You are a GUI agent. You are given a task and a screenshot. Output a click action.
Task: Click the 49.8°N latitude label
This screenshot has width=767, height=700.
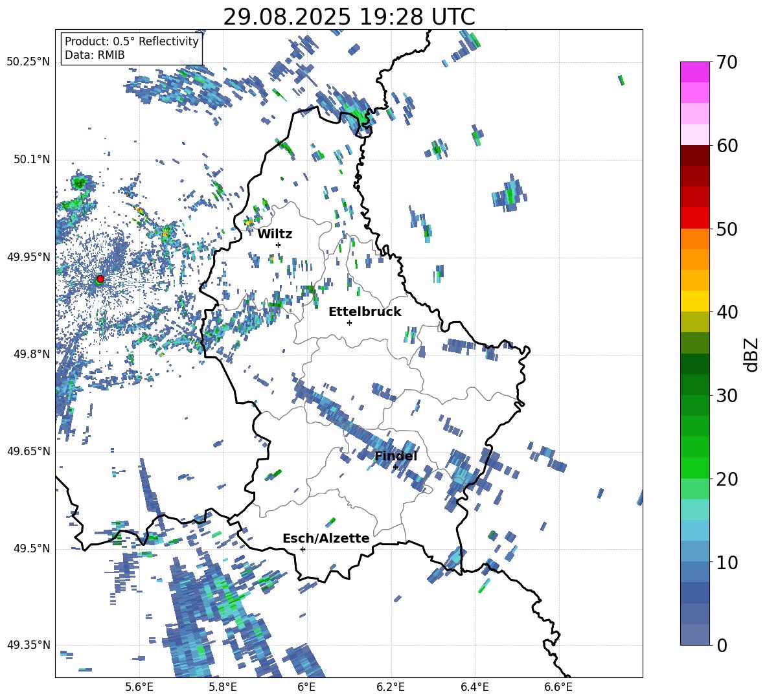click(x=31, y=354)
